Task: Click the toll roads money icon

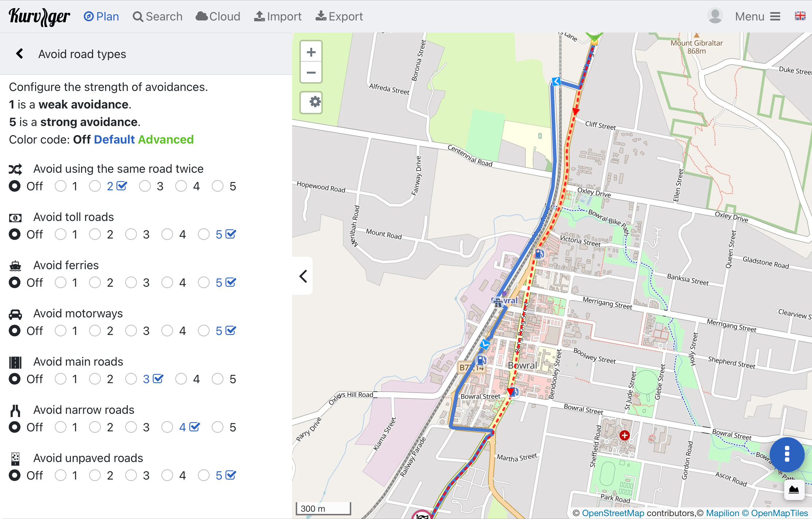Action: tap(15, 218)
